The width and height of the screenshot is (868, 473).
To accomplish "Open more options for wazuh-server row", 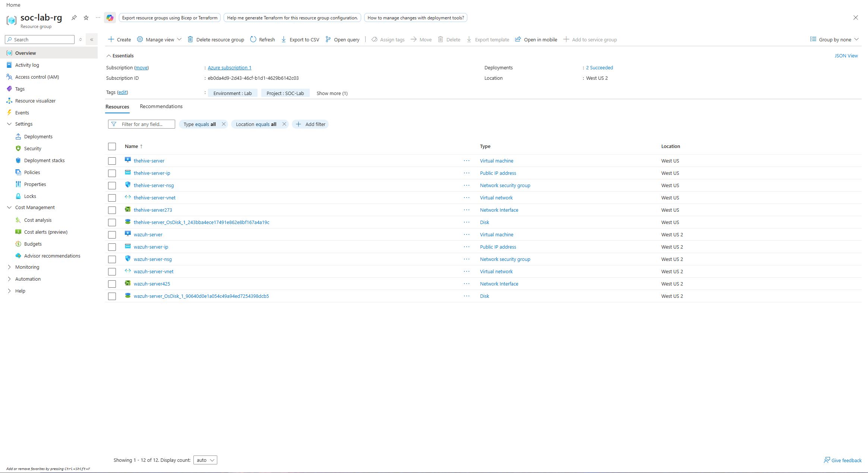I will coord(467,234).
